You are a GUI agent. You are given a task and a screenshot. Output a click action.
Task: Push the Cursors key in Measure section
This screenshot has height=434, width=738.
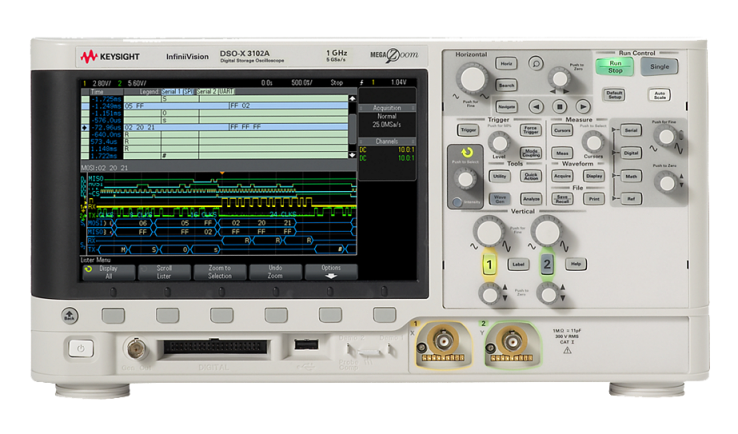click(x=562, y=130)
